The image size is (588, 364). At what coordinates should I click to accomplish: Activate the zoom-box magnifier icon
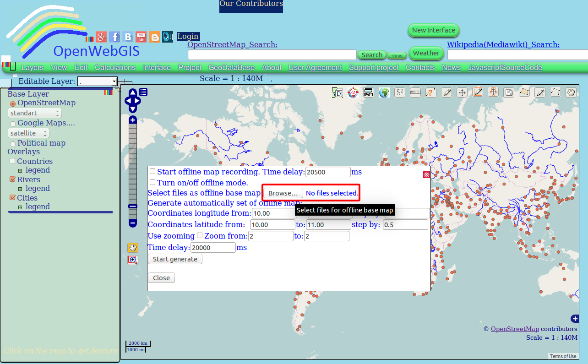[x=133, y=260]
